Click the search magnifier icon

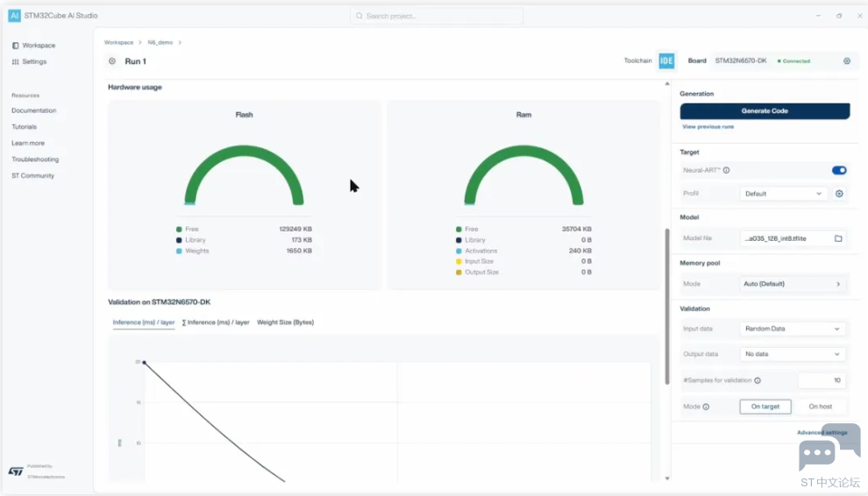359,16
